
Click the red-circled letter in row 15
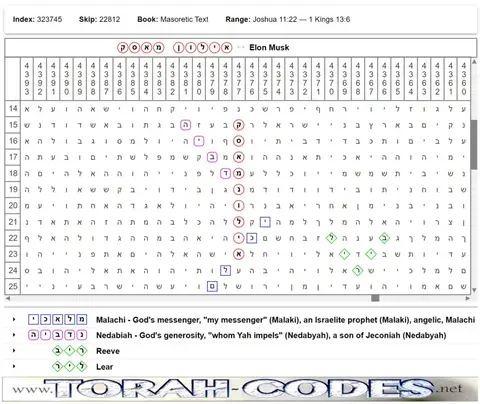pyautogui.click(x=239, y=125)
